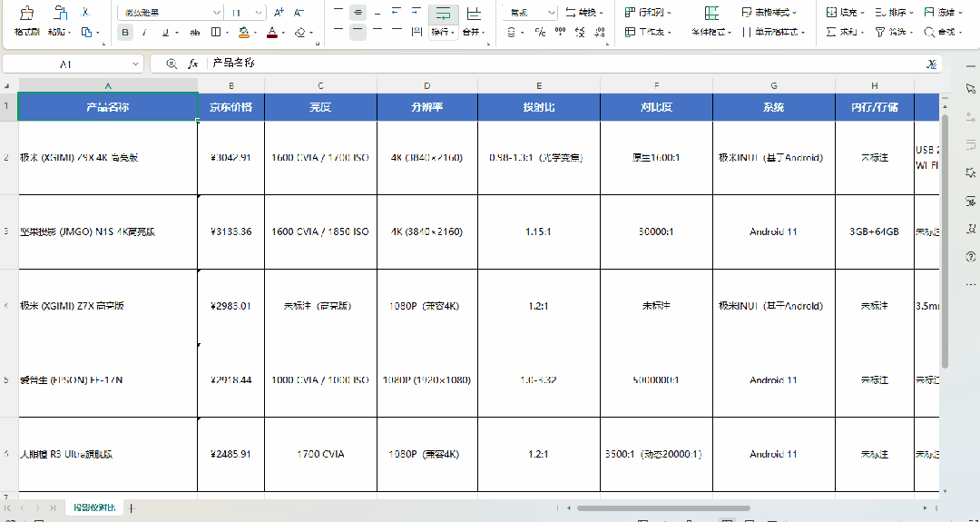The image size is (980, 522).
Task: Add a new sheet with plus icon
Action: tap(132, 508)
